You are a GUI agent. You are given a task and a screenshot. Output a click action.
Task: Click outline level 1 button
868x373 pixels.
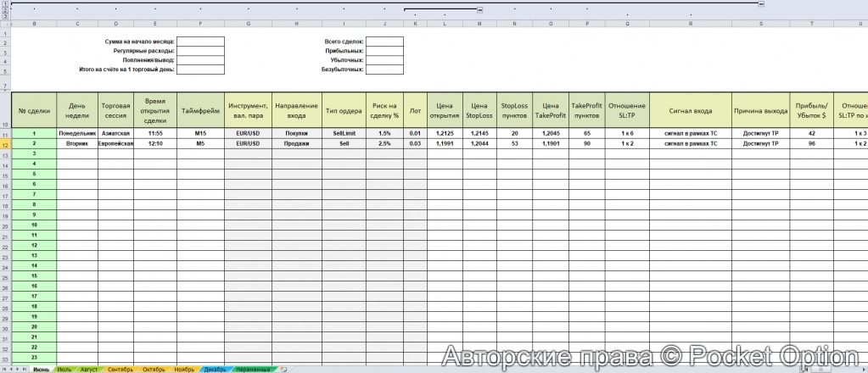pos(3,3)
